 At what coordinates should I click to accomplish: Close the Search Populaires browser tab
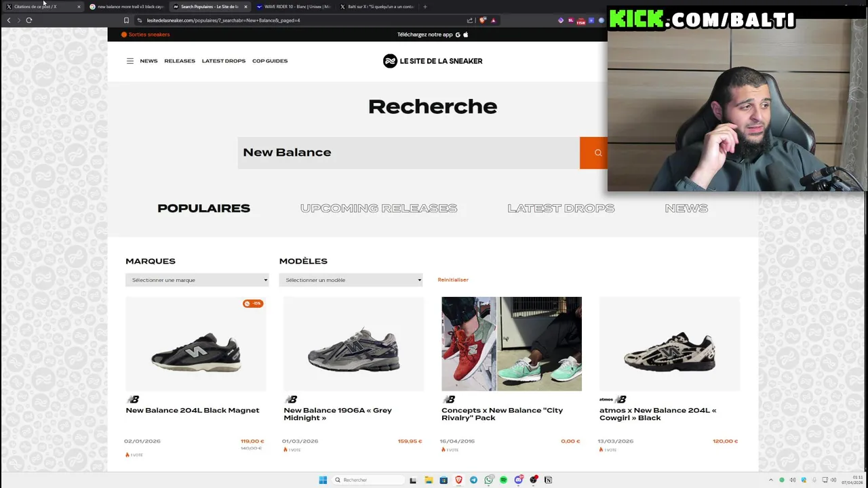coord(245,7)
